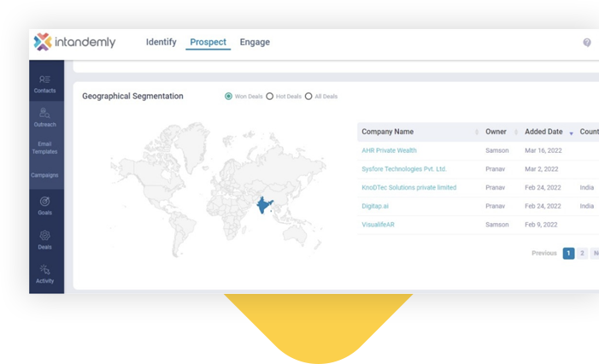
Task: Open KnoDTec Solutions private limited link
Action: pos(408,187)
